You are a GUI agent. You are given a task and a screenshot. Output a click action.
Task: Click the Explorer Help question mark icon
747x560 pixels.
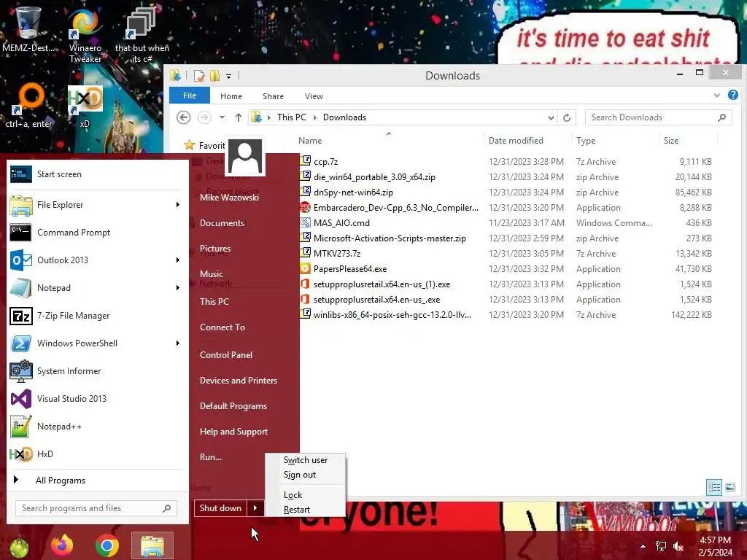[x=732, y=96]
